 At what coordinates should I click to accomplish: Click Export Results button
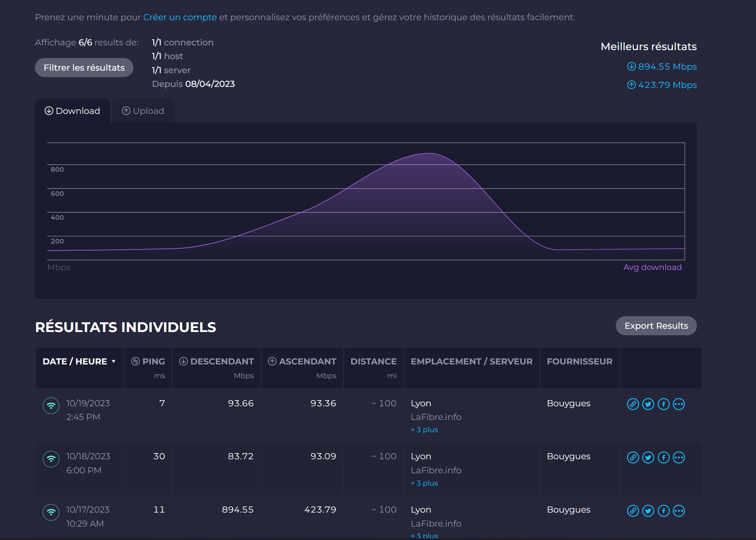tap(656, 326)
